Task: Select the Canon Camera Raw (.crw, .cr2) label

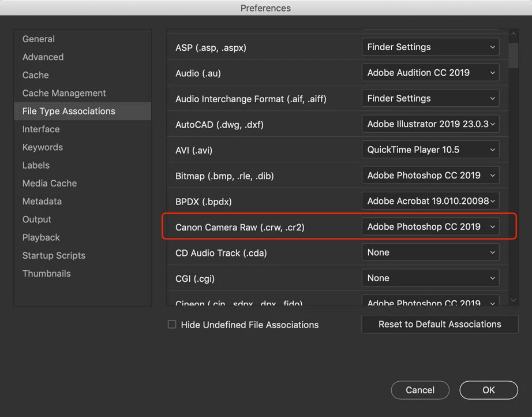Action: pos(240,227)
